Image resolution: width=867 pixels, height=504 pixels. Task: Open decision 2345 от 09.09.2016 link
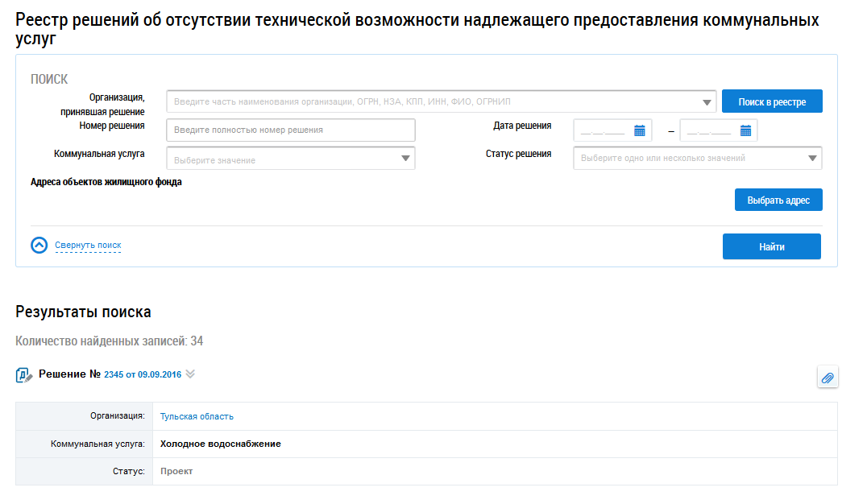coord(143,375)
